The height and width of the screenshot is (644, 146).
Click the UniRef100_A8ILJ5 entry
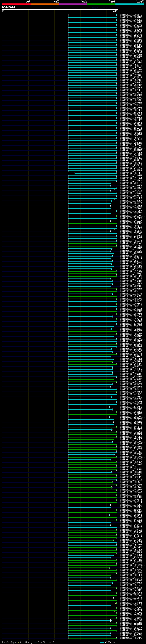(131, 241)
